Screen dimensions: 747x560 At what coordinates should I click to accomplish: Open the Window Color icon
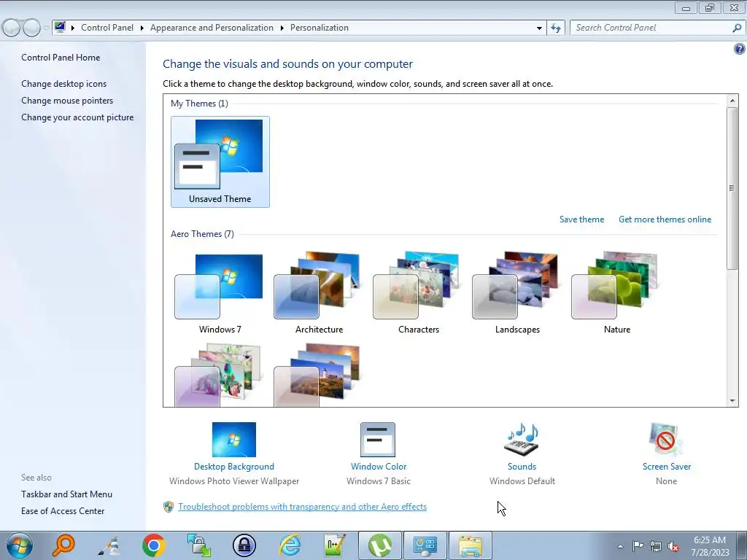tap(378, 440)
